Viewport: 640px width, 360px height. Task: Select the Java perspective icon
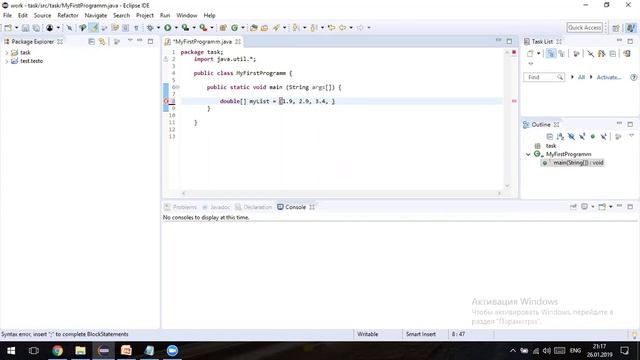(x=631, y=28)
